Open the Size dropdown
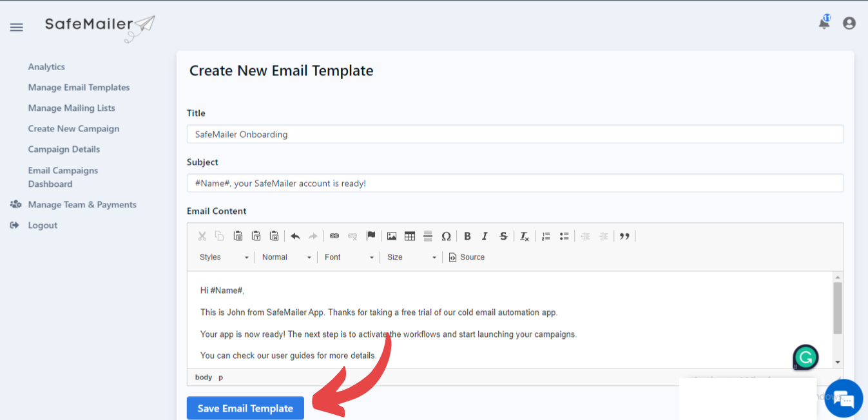 pos(411,257)
